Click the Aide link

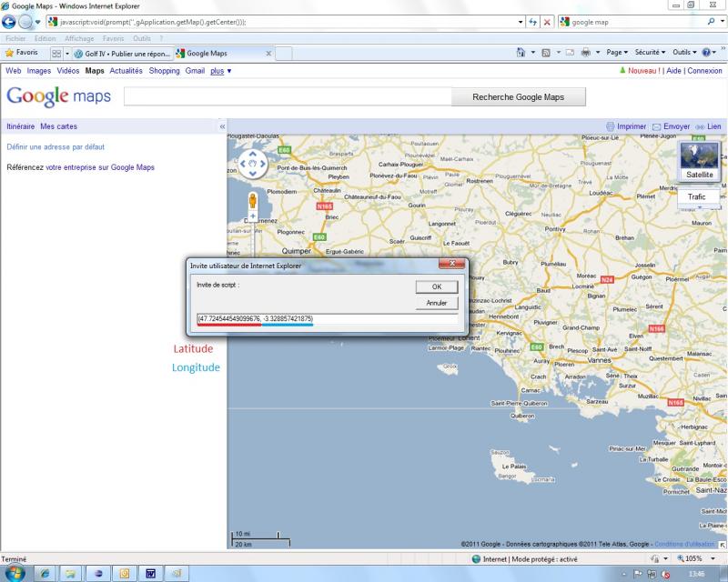click(x=673, y=71)
